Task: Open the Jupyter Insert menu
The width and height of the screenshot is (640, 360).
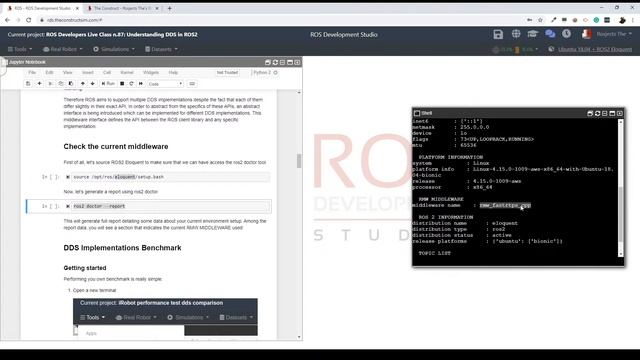Action: point(88,72)
